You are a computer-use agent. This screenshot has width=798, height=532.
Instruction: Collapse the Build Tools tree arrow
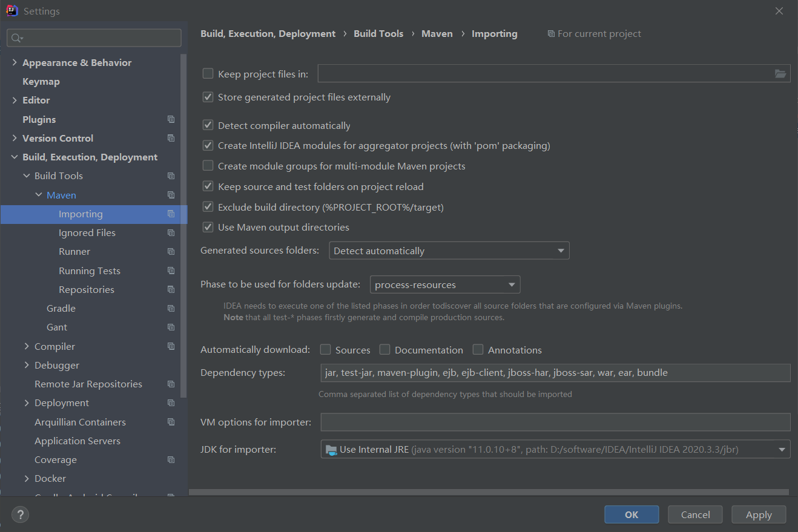[27, 176]
